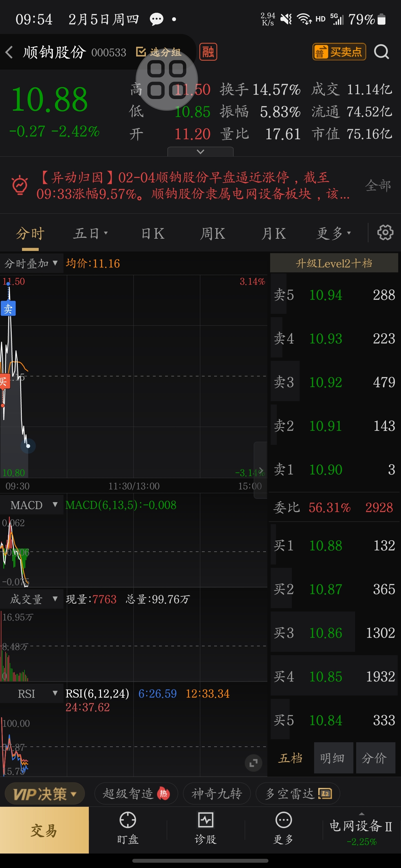Viewport: 401px width, 868px height.
Task: Switch to 五档 order book tab
Action: point(290,758)
